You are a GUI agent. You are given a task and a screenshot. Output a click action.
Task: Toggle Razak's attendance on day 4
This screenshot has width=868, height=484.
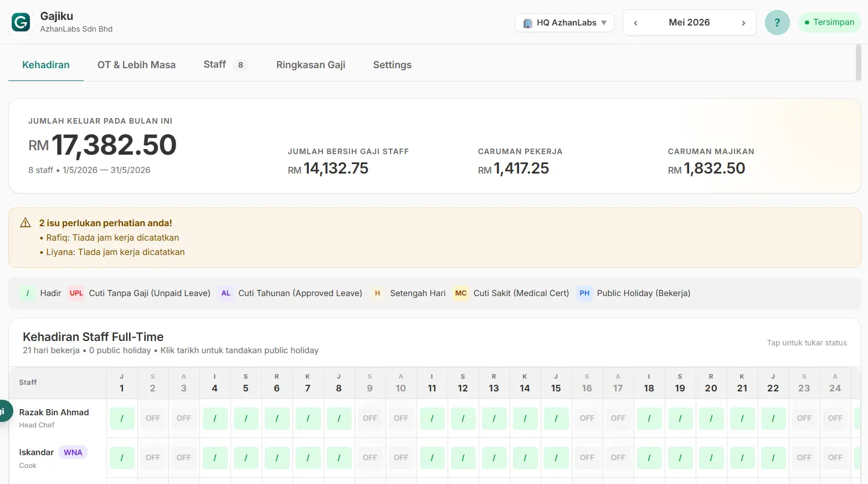coord(215,418)
